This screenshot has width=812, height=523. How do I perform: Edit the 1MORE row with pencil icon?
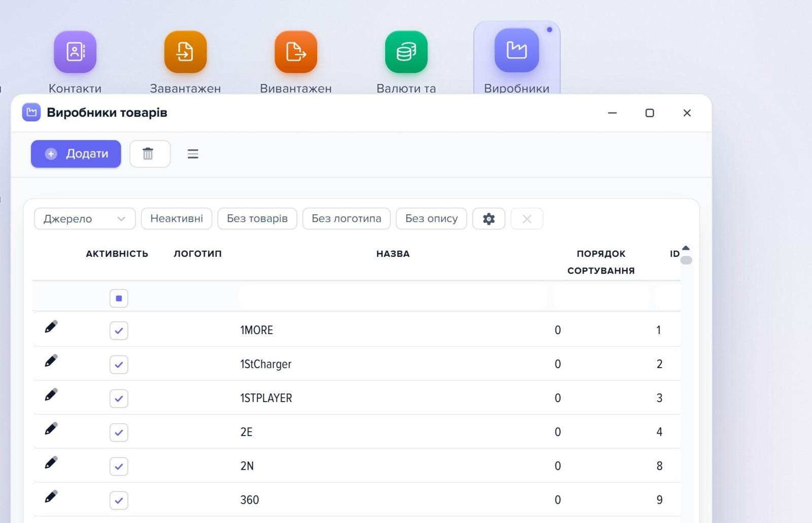click(51, 326)
